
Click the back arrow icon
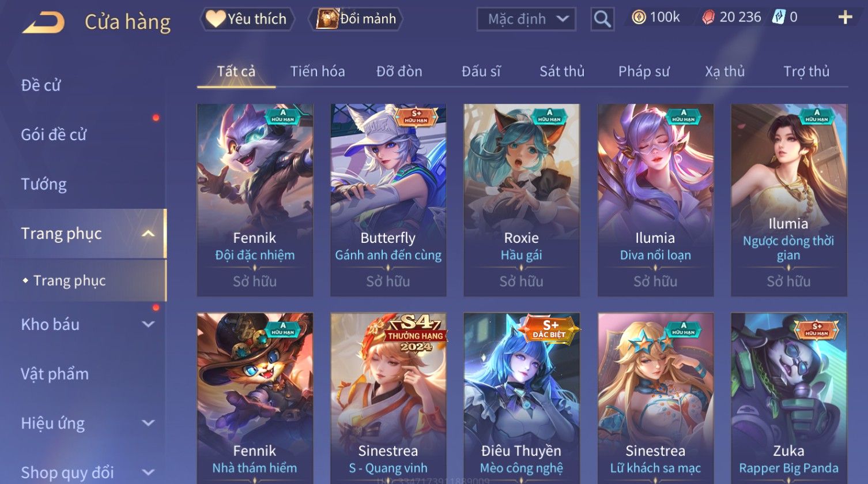43,22
